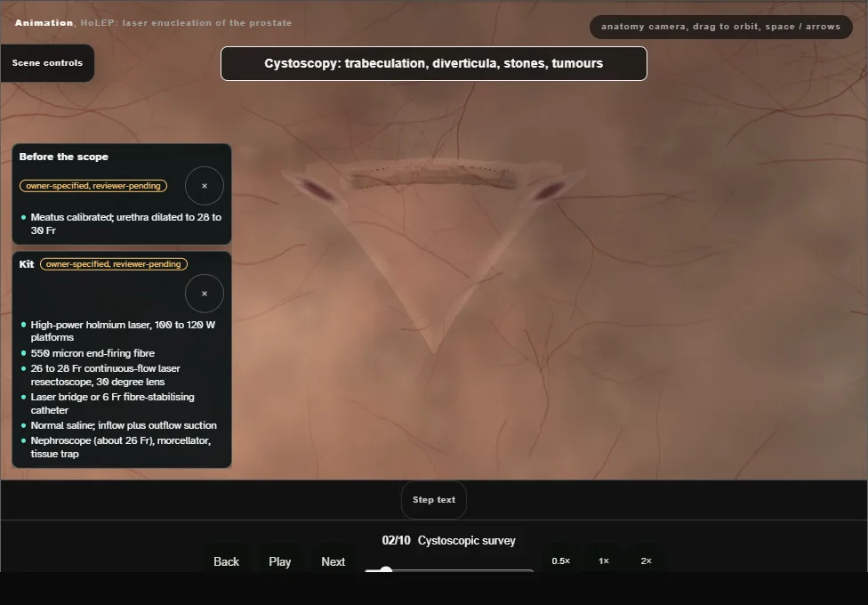Go Back to previous step
868x605 pixels.
pyautogui.click(x=227, y=561)
